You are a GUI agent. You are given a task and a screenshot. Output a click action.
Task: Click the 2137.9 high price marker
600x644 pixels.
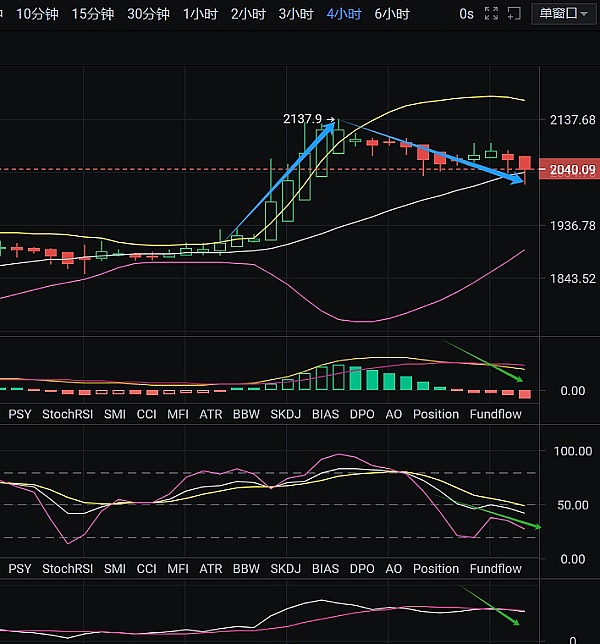click(303, 119)
